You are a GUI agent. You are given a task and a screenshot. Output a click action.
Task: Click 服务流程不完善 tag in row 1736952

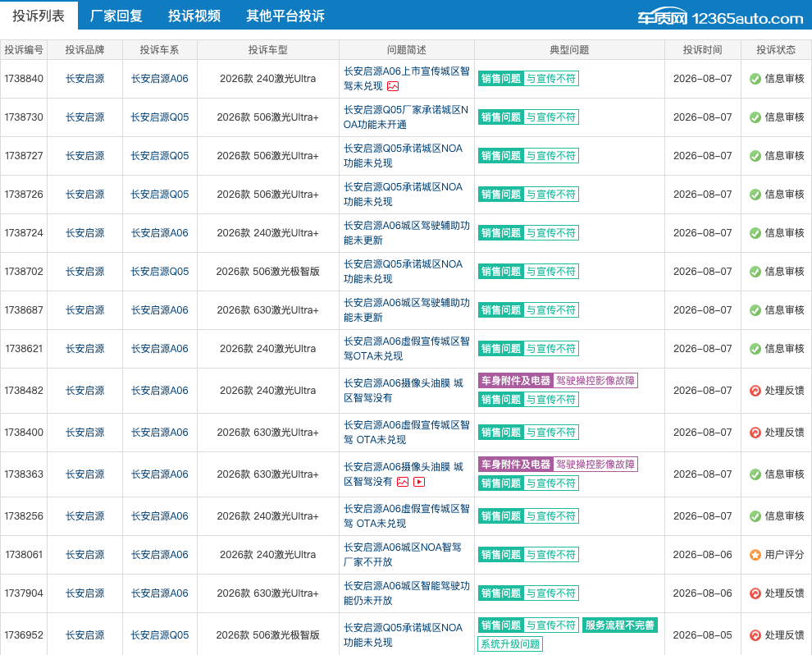click(x=620, y=625)
